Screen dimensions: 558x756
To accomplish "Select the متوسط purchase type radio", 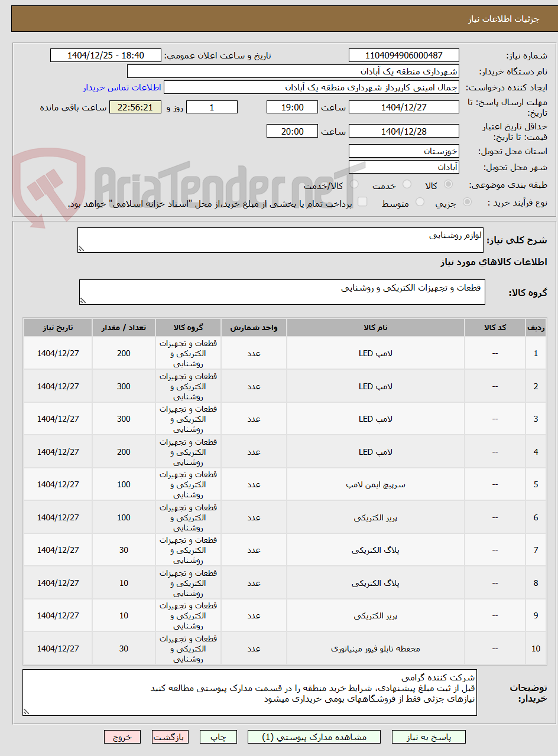I will pos(420,202).
